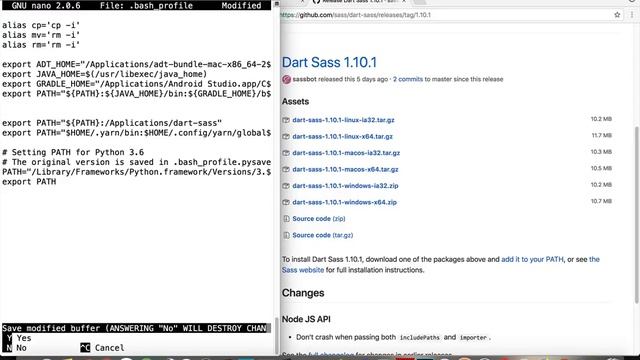Click alias rm='rm -i' line

(41, 44)
